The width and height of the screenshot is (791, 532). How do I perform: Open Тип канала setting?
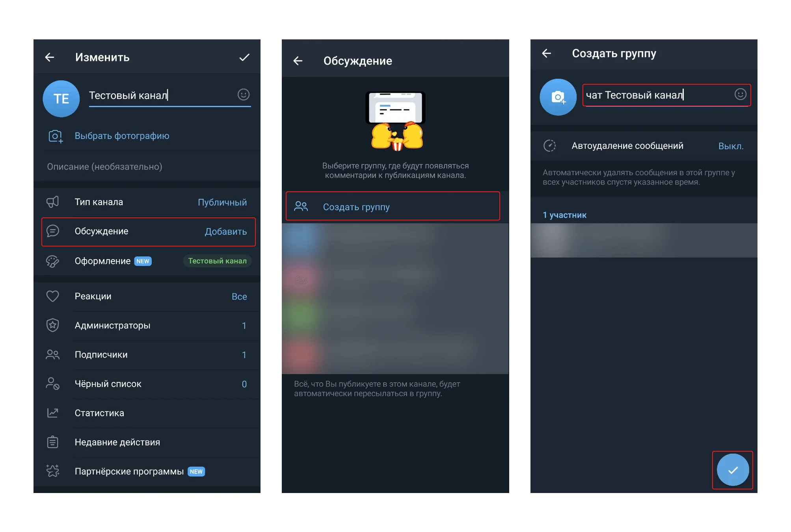point(147,202)
